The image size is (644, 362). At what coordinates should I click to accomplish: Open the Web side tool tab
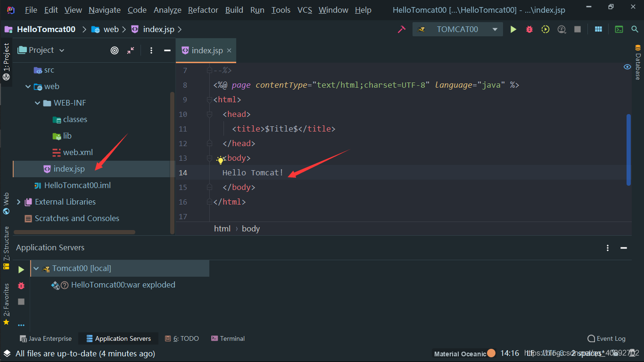[x=6, y=203]
